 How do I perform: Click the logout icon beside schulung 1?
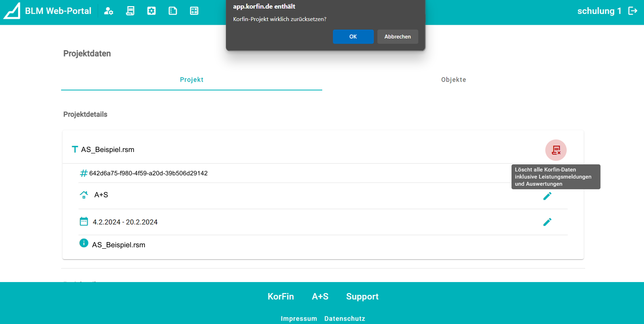click(x=633, y=11)
